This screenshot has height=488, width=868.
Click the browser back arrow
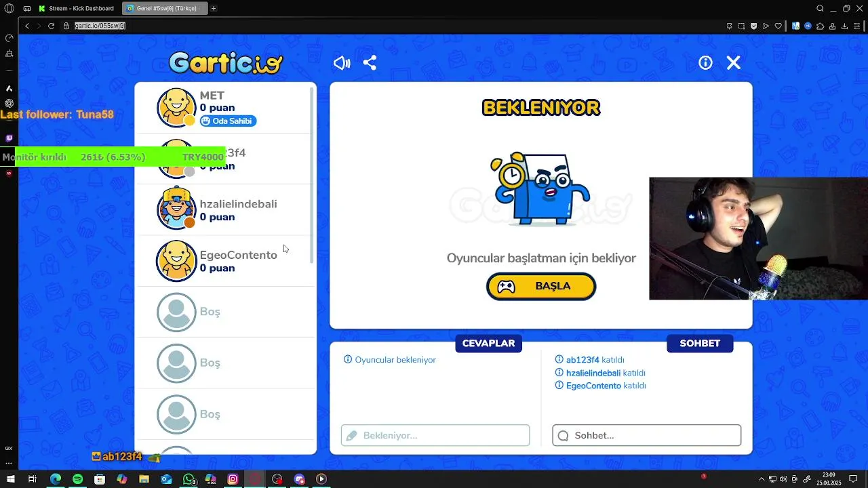(27, 26)
